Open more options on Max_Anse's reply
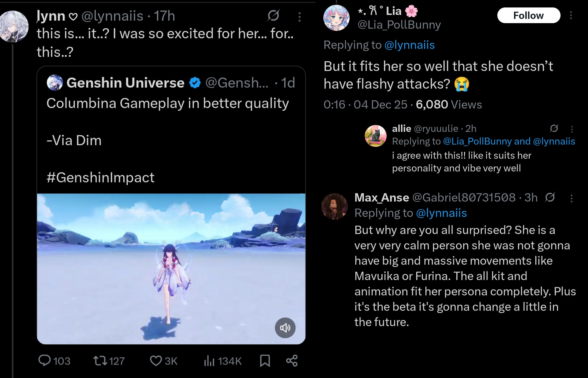This screenshot has width=588, height=378. pos(571,198)
